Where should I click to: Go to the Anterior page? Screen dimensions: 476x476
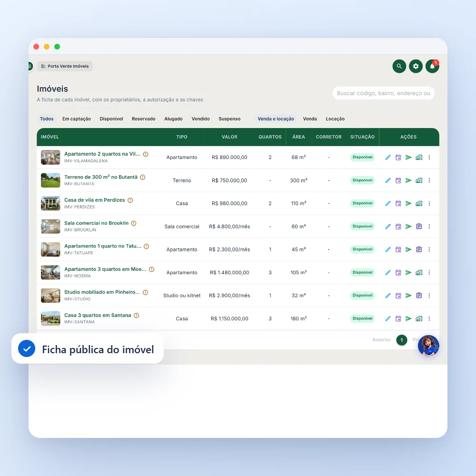381,340
